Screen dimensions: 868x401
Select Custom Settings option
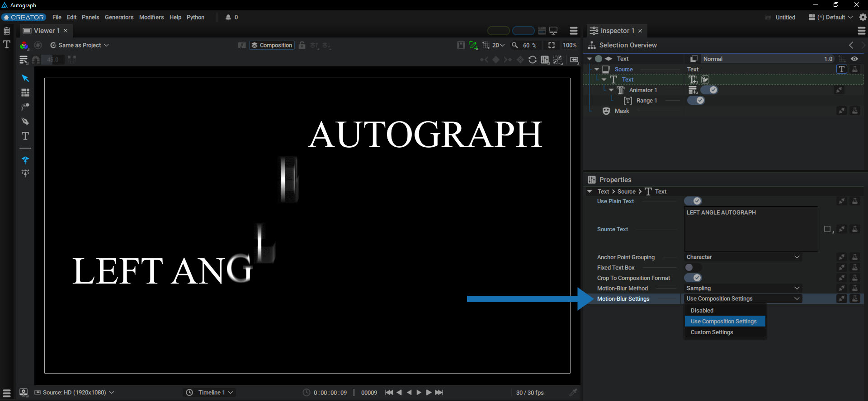click(x=725, y=332)
